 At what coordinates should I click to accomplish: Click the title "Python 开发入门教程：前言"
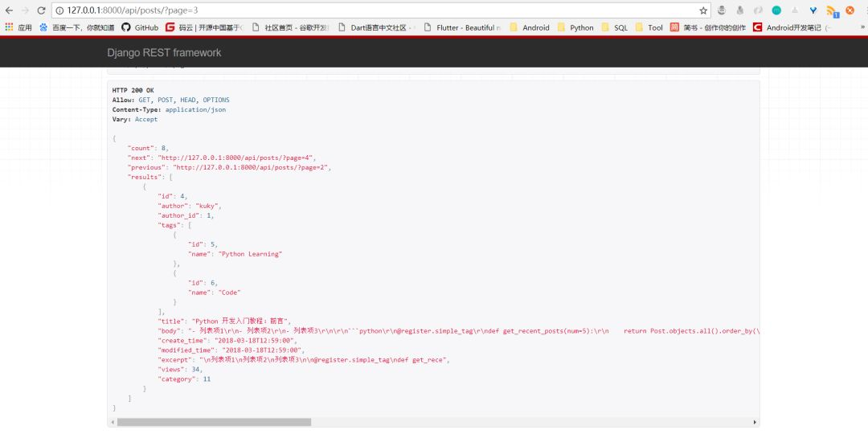click(x=241, y=321)
